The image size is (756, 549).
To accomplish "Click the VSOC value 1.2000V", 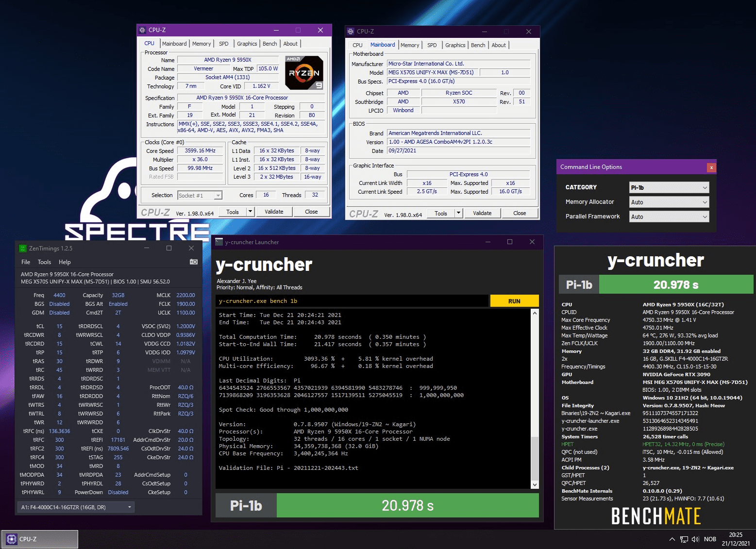I will coord(185,326).
